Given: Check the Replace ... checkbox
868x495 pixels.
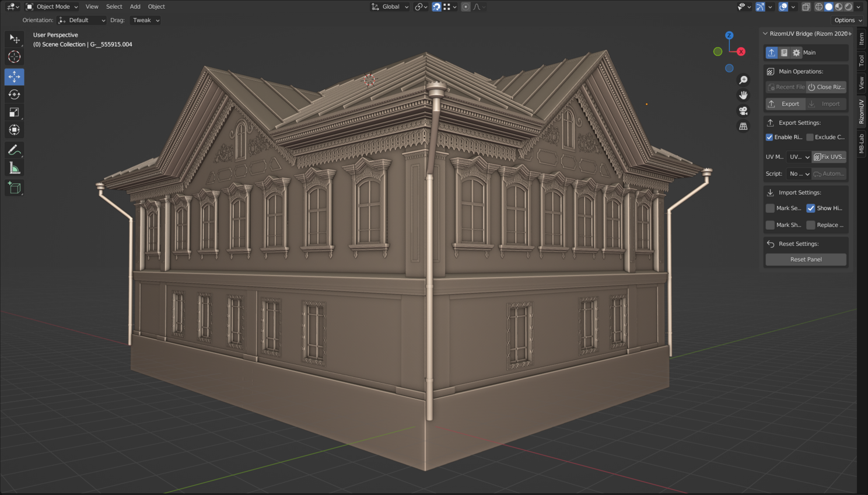Looking at the screenshot, I should tap(811, 225).
